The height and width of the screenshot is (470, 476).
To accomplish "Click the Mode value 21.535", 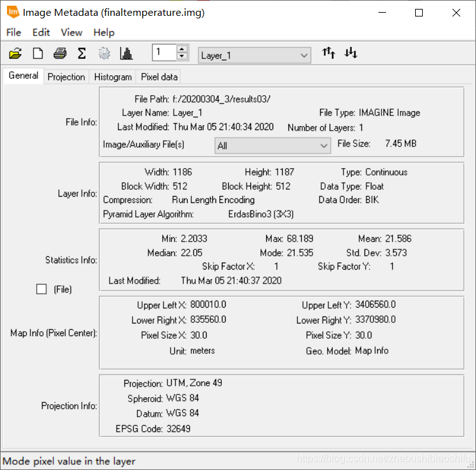I will (x=300, y=253).
